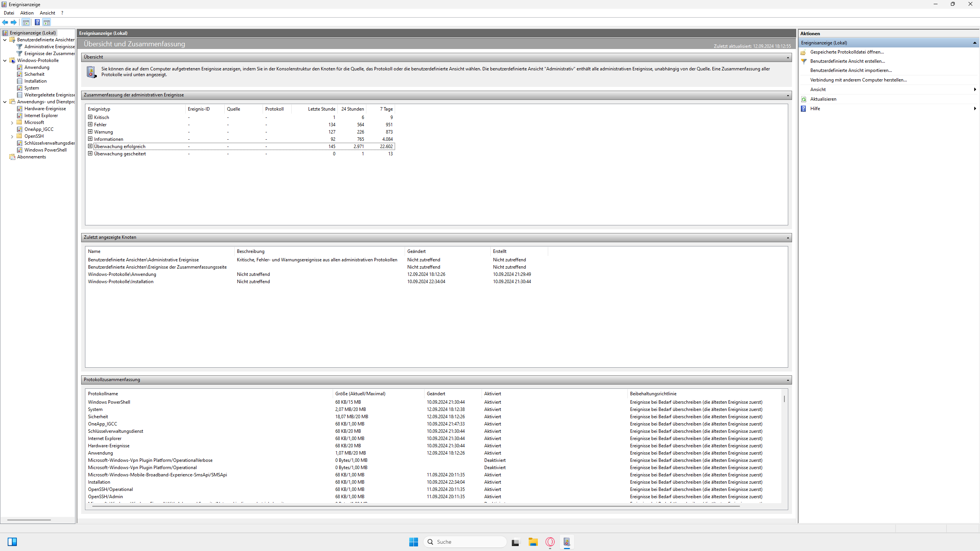Screen dimensions: 980x551
Task: Expand the OpenSSH tree folder
Action: pos(12,137)
